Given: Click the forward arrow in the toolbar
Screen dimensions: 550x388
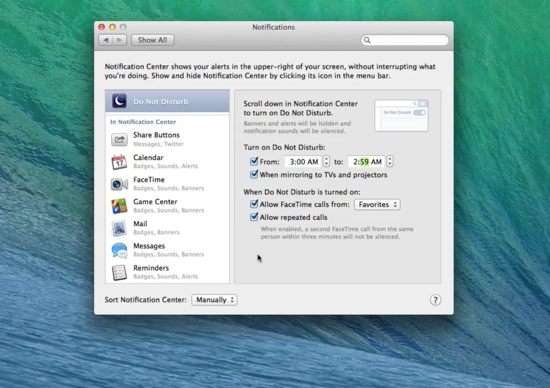Looking at the screenshot, I should pos(119,40).
